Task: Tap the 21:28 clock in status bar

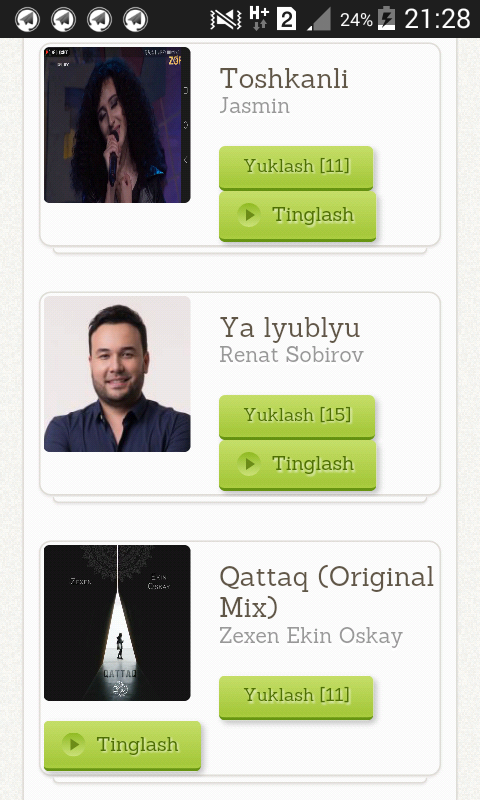Action: coord(437,19)
